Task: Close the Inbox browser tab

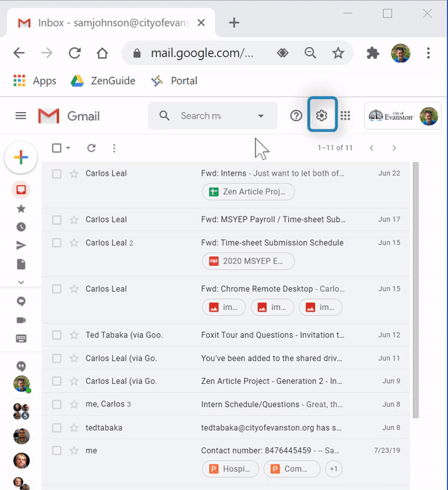Action: pos(201,22)
